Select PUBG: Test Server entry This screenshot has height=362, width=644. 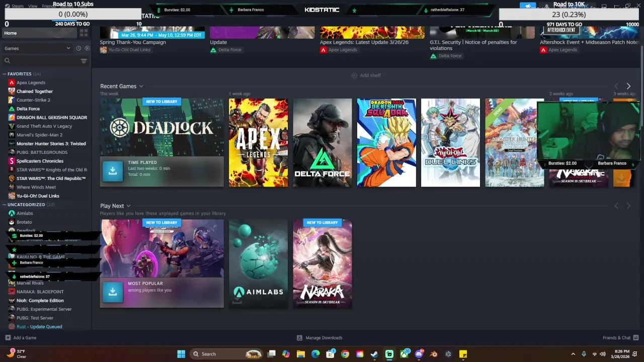coord(35,318)
